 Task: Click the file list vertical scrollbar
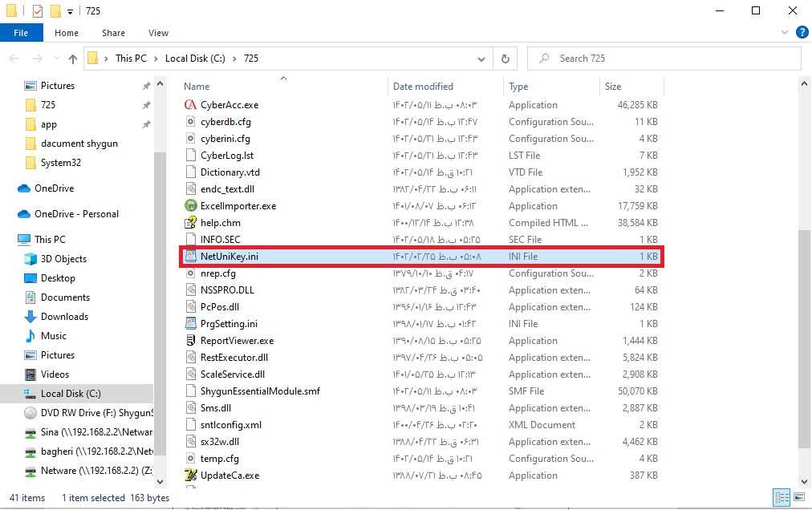804,337
